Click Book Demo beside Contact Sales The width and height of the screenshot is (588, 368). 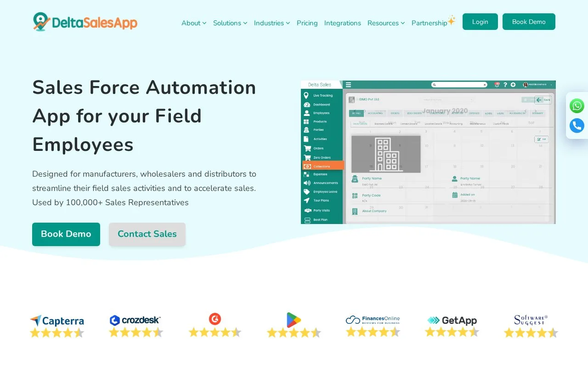tap(66, 234)
